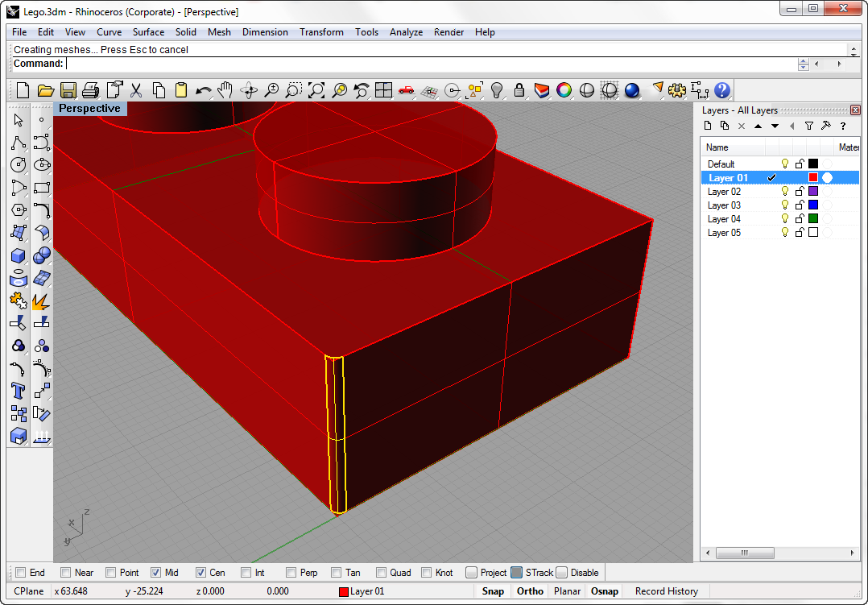Click the Zoom Extents icon

[316, 90]
